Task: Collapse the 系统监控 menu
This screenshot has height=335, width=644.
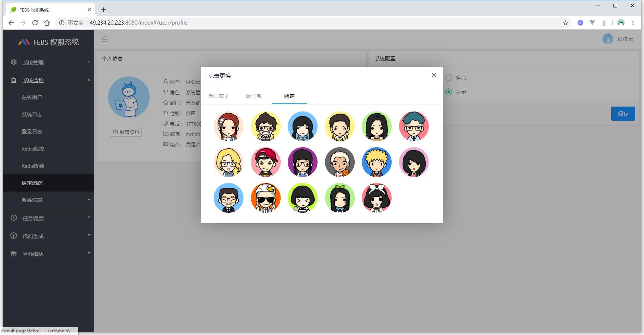Action: coord(49,80)
